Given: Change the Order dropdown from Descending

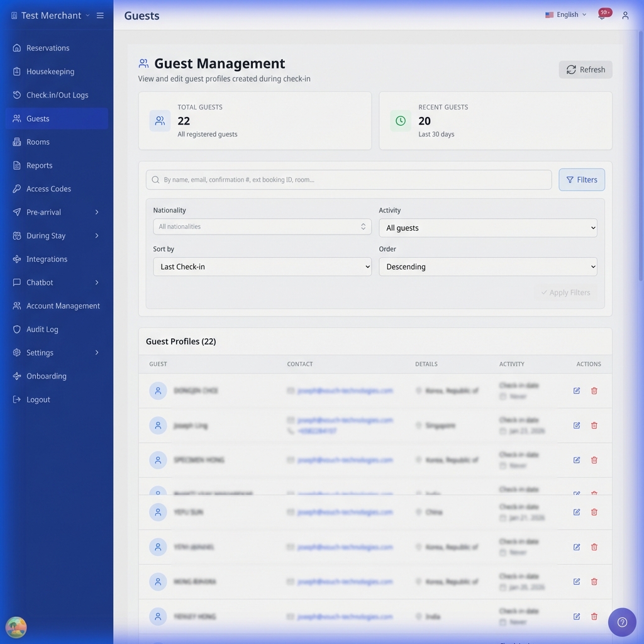Looking at the screenshot, I should click(x=487, y=267).
